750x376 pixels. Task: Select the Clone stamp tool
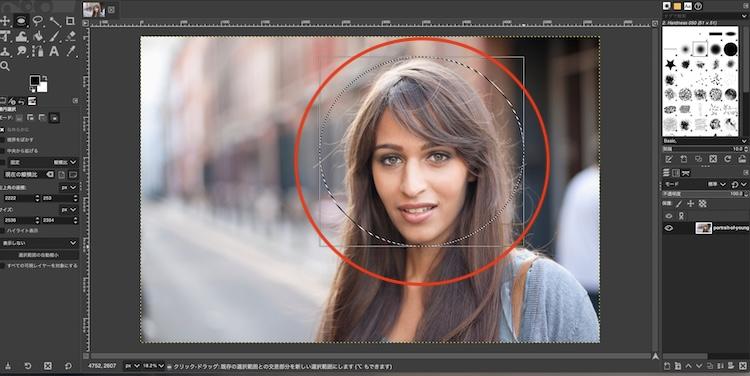(x=5, y=51)
